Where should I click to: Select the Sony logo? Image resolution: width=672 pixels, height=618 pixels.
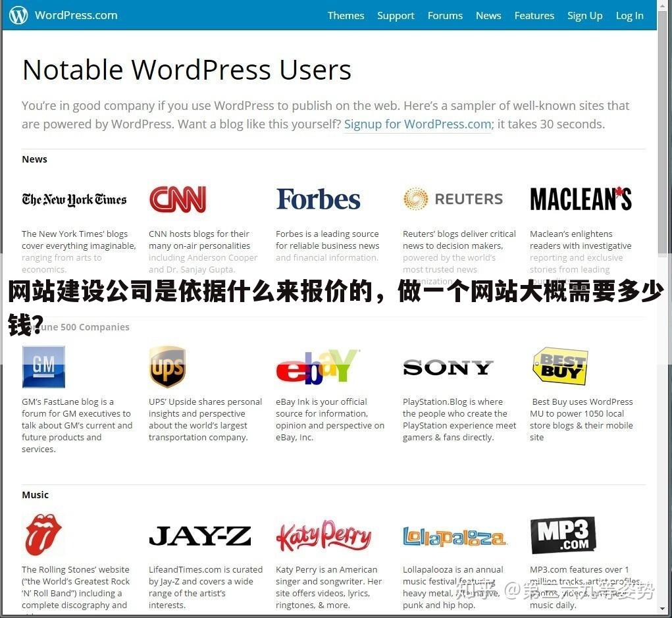pyautogui.click(x=448, y=368)
